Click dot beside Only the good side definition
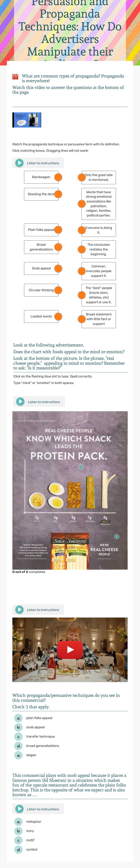This screenshot has height=868, width=140. pos(82,177)
